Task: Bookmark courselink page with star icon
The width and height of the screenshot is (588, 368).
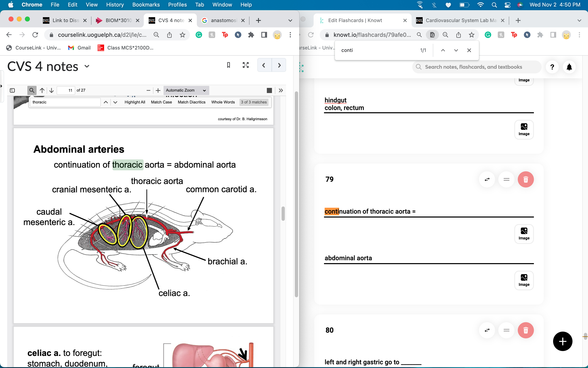Action: tap(183, 35)
